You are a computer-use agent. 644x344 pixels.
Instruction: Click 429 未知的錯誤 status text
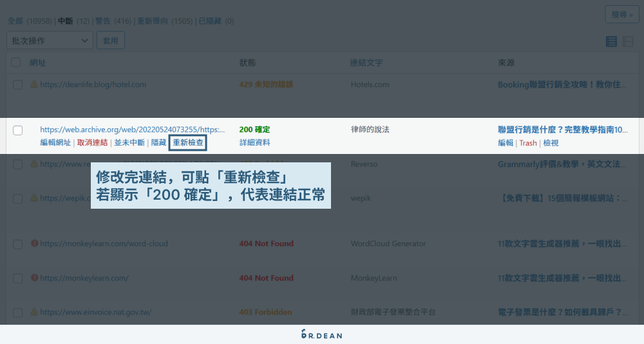tap(266, 84)
